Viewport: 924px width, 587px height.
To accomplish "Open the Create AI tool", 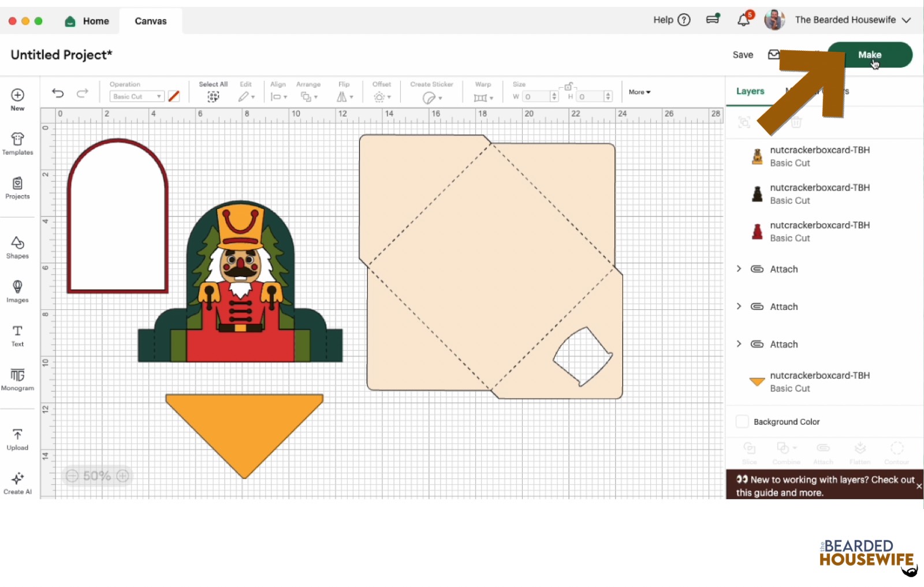I will (17, 483).
